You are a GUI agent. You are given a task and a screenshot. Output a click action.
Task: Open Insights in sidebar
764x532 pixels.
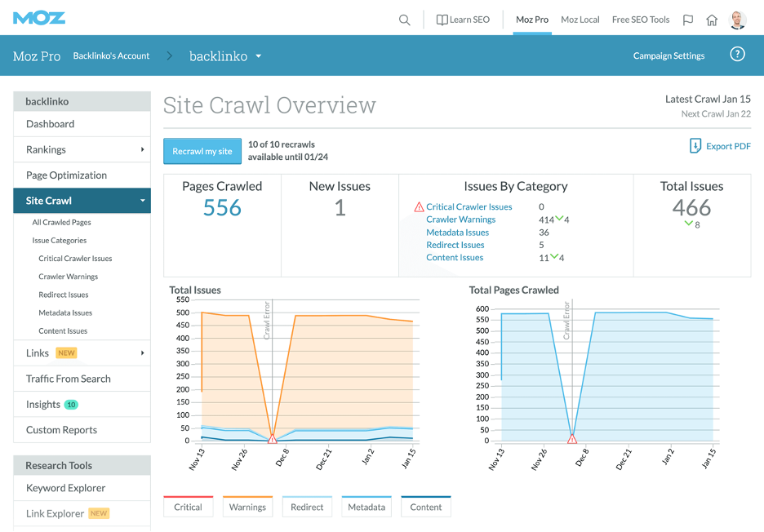click(x=82, y=405)
